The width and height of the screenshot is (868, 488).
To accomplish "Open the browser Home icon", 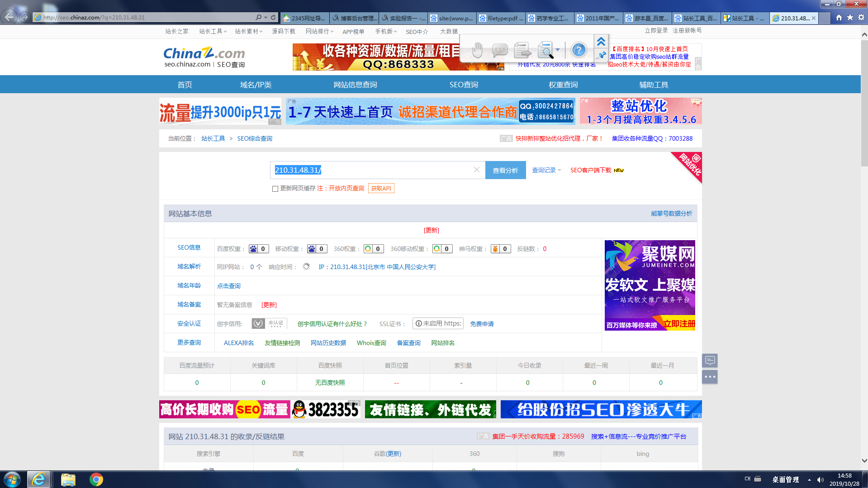I will tap(839, 18).
